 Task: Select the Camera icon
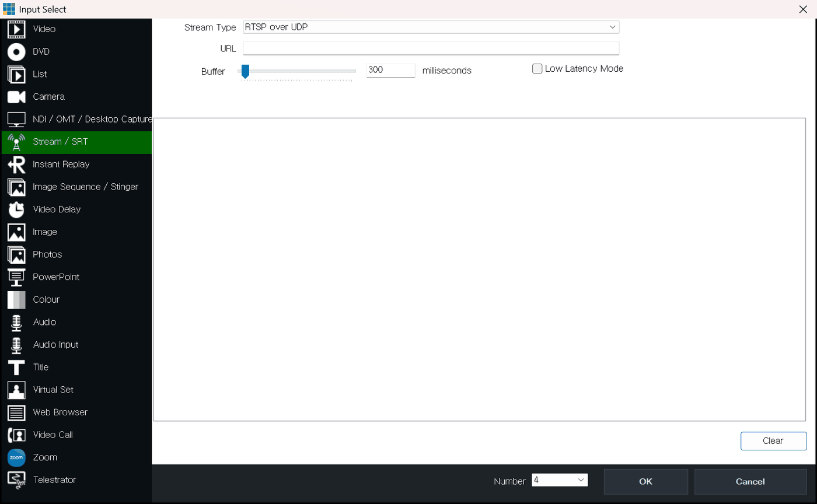click(x=16, y=97)
